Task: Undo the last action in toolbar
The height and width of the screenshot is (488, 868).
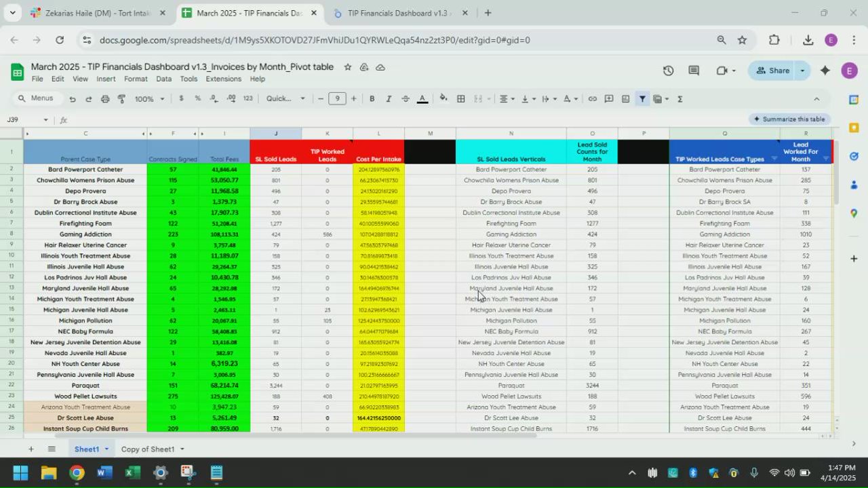Action: (73, 99)
